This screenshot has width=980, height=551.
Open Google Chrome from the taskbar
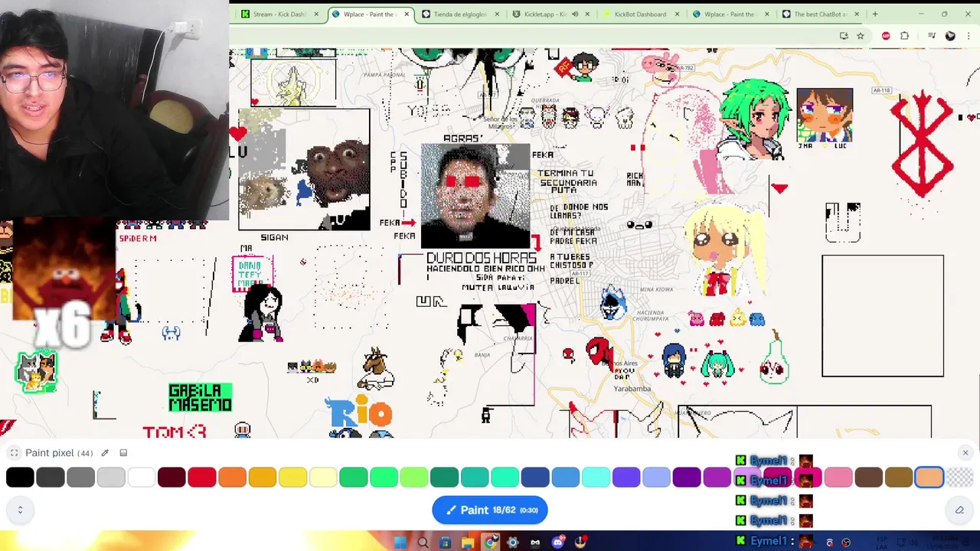click(x=491, y=543)
